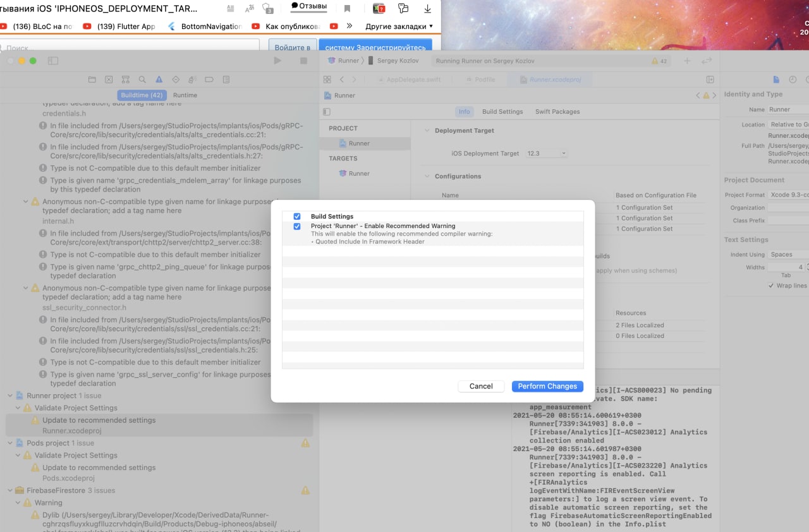Click the Runner scheme selector
Screen dimensions: 809x532
343,61
